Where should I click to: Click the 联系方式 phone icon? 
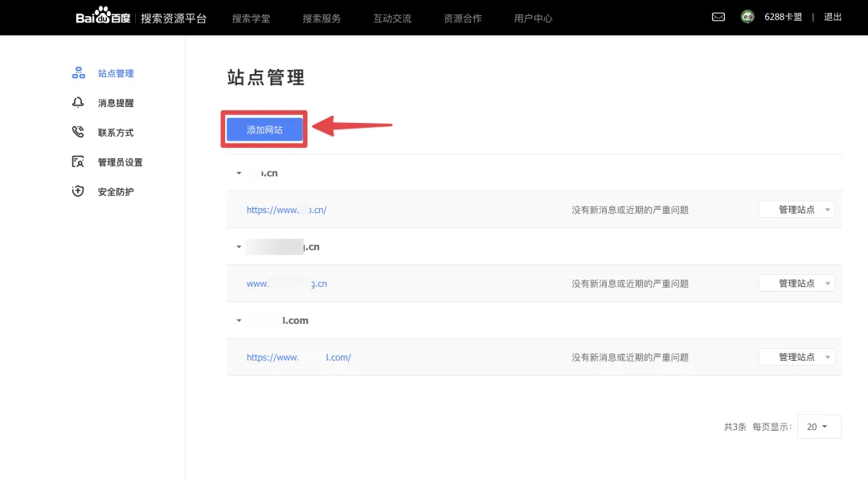click(78, 133)
